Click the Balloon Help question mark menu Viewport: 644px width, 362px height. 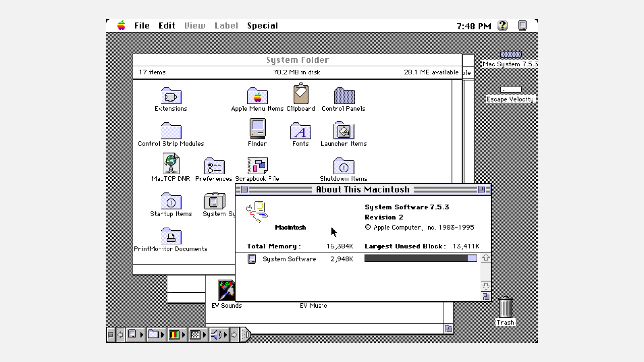click(x=502, y=26)
